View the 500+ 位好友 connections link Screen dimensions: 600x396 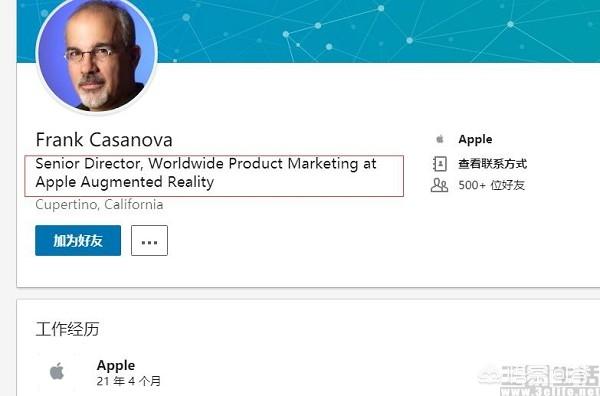tap(491, 185)
